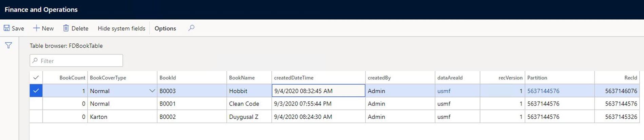The height and width of the screenshot is (140, 644).
Task: Select the B0002 BookId cell
Action: (x=192, y=117)
